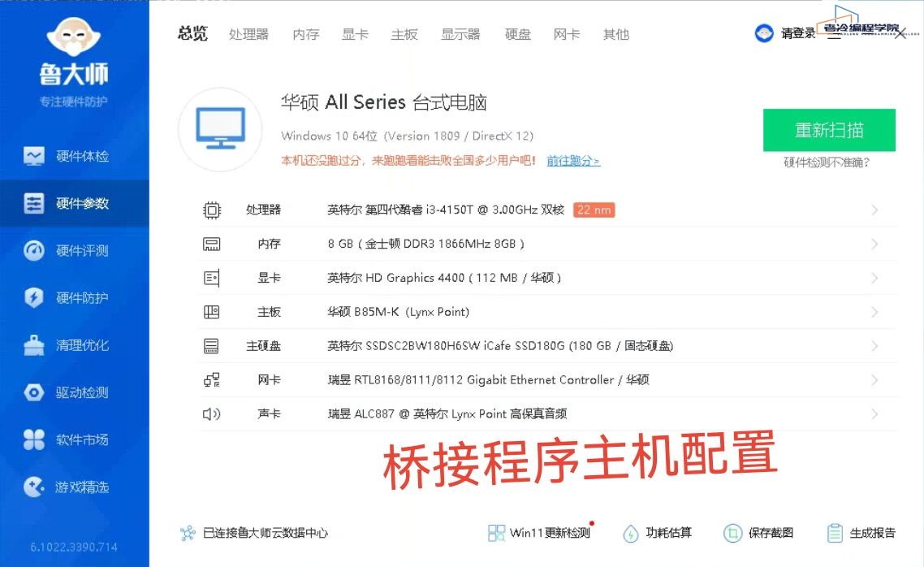Click the cloud data center connection icon

[x=188, y=534]
